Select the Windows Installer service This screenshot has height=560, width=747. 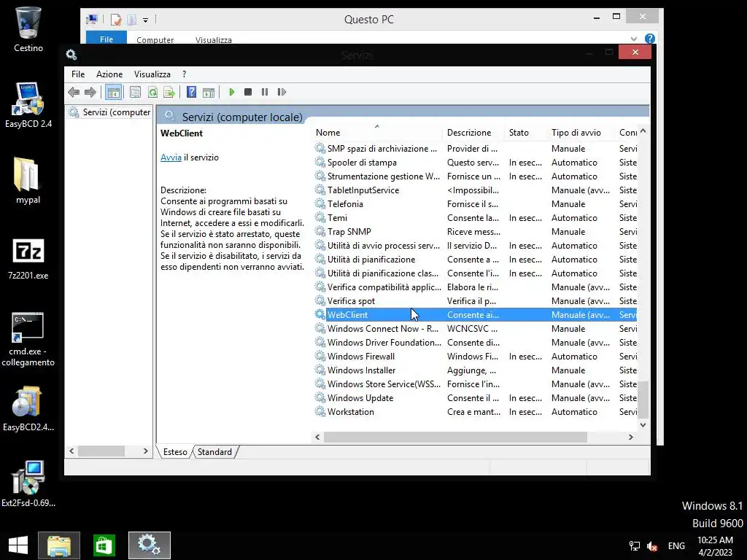(475, 370)
